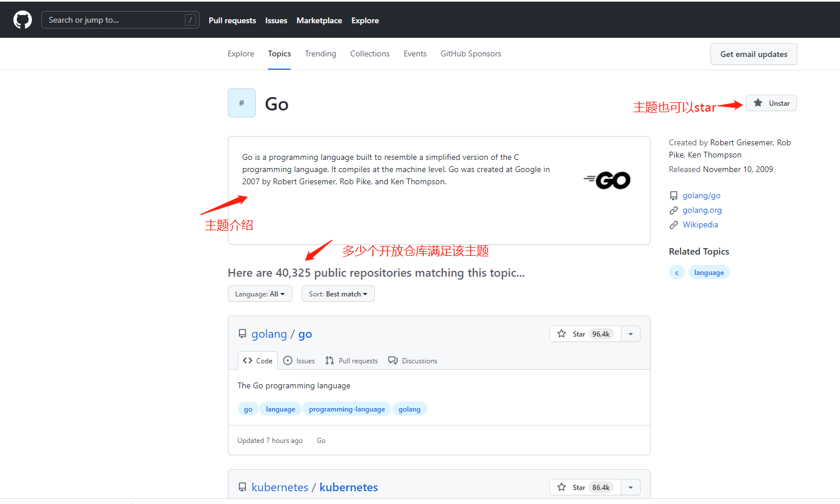Screen dimensions: 840x504
Task: Click the Get email updates button
Action: pos(753,54)
